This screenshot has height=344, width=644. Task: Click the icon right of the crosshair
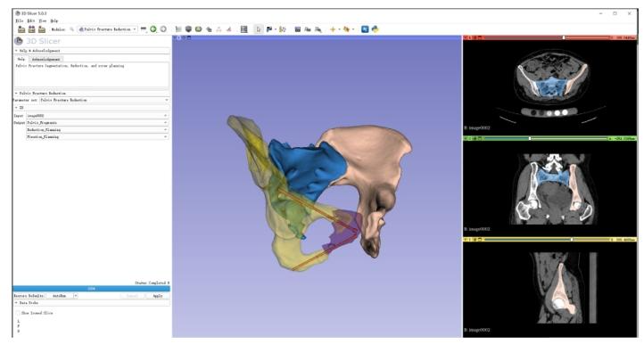tap(346, 29)
